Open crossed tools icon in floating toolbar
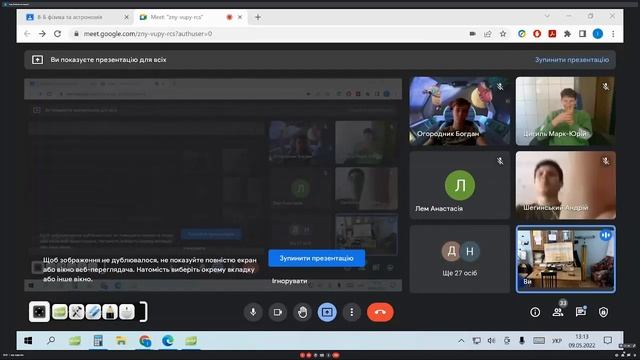This screenshot has width=640, height=360. (x=76, y=312)
